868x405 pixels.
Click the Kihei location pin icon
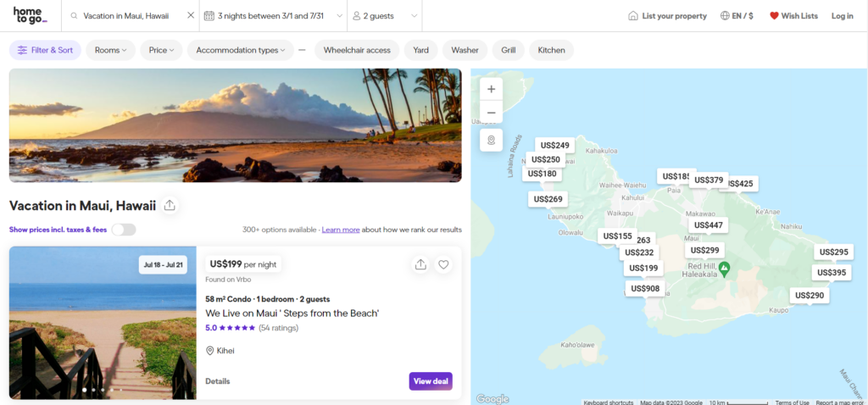click(210, 351)
